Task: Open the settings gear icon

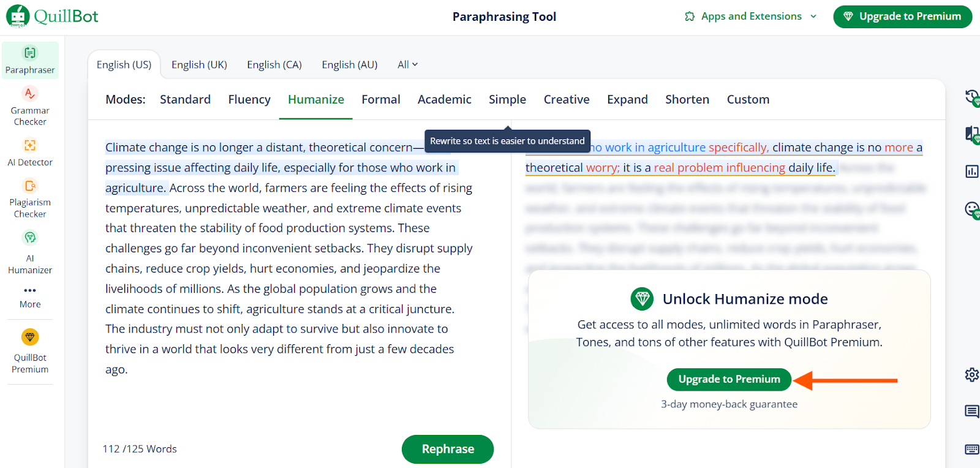Action: [972, 374]
